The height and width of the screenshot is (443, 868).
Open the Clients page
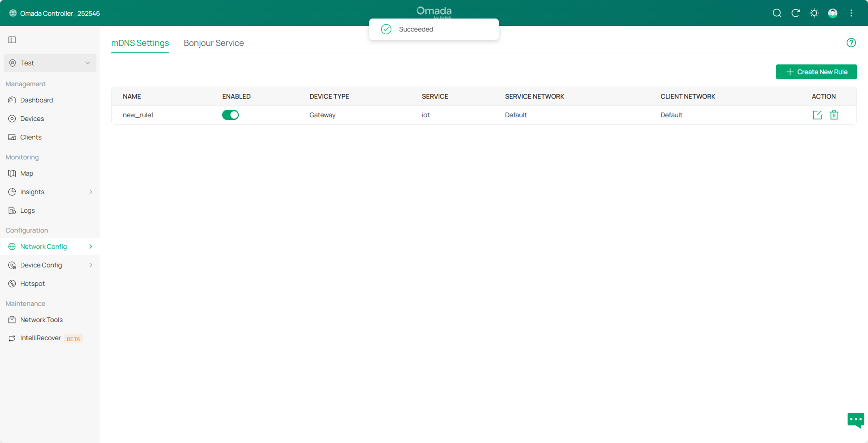pos(31,137)
